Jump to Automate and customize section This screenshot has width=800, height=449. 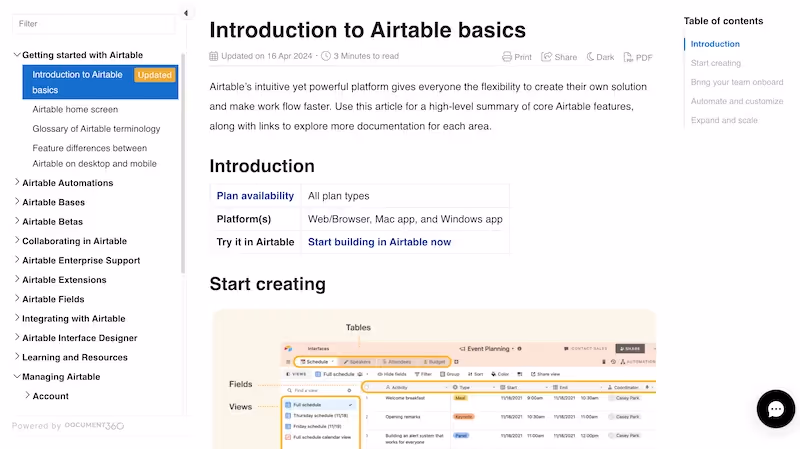[x=737, y=102]
